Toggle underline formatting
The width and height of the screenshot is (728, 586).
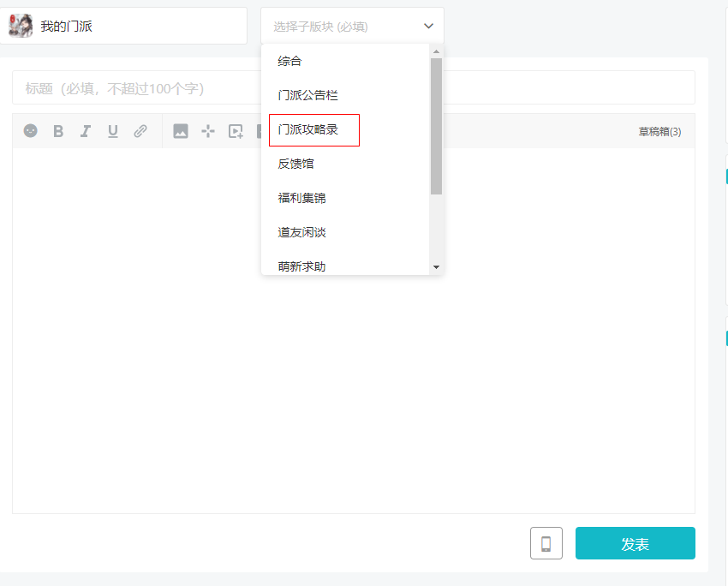pos(113,131)
